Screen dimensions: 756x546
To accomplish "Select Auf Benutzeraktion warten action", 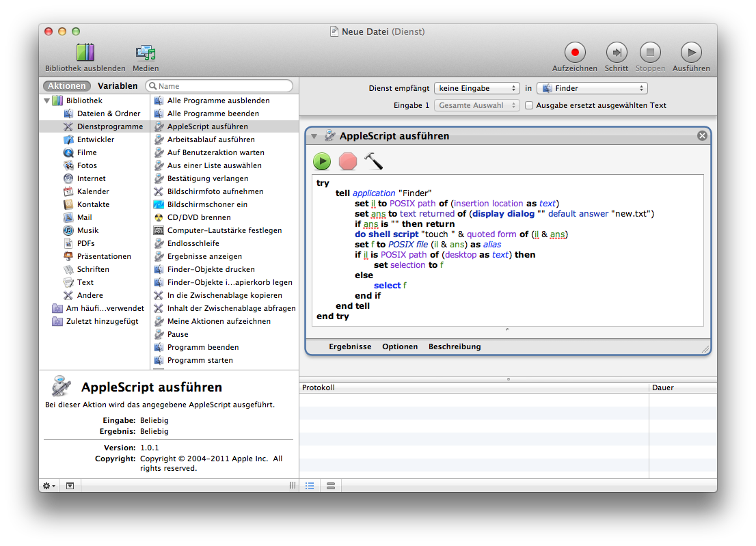I will pos(225,153).
